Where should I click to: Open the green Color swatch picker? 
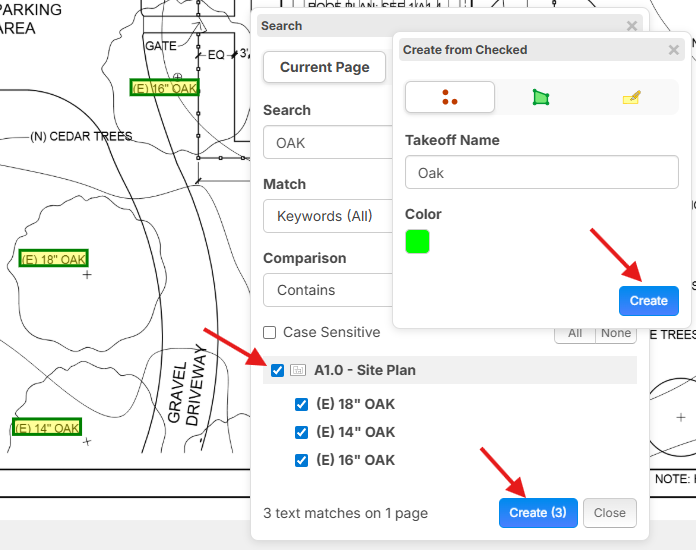coord(417,241)
